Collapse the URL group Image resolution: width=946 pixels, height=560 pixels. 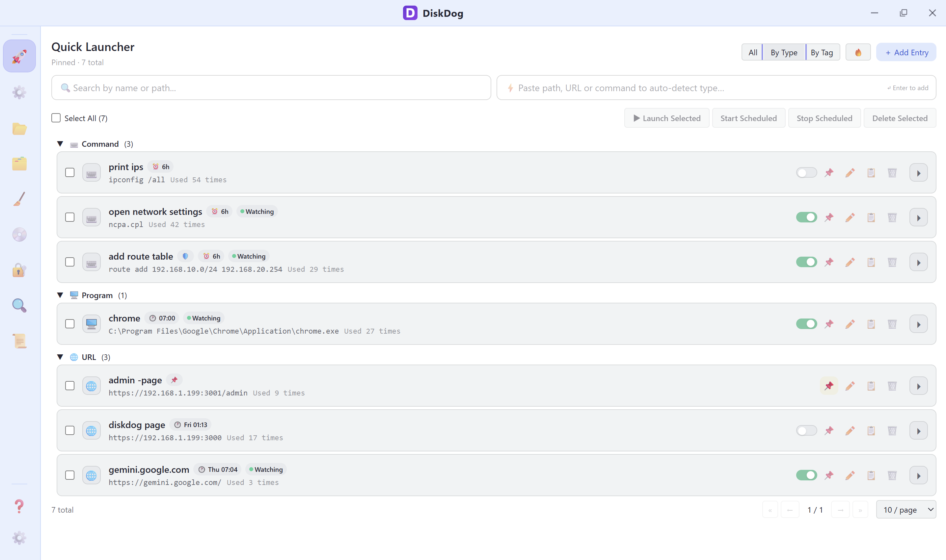(60, 357)
